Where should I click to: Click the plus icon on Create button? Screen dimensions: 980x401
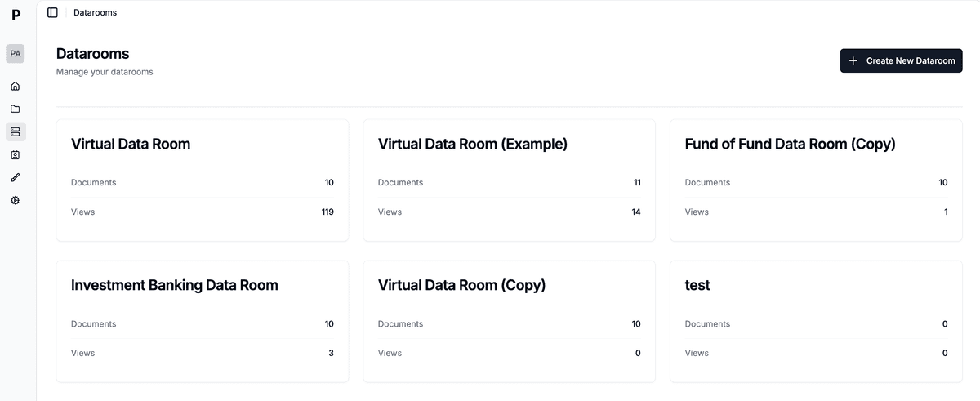coord(853,60)
